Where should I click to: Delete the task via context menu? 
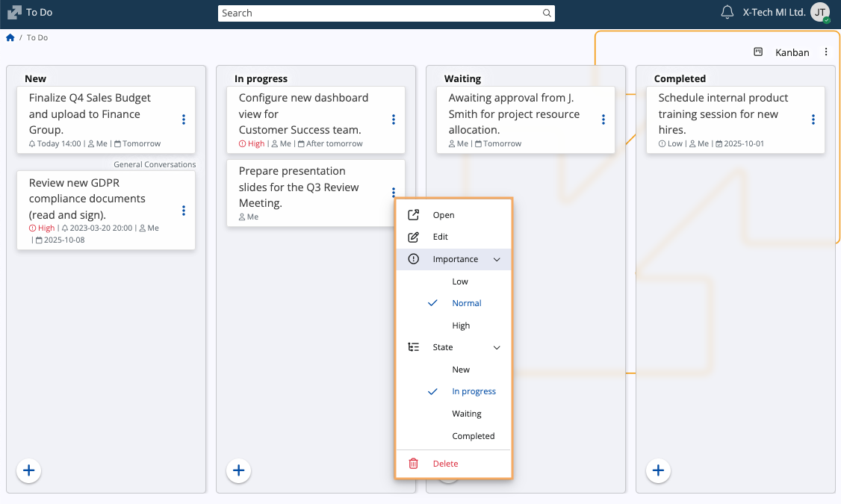[x=445, y=464]
